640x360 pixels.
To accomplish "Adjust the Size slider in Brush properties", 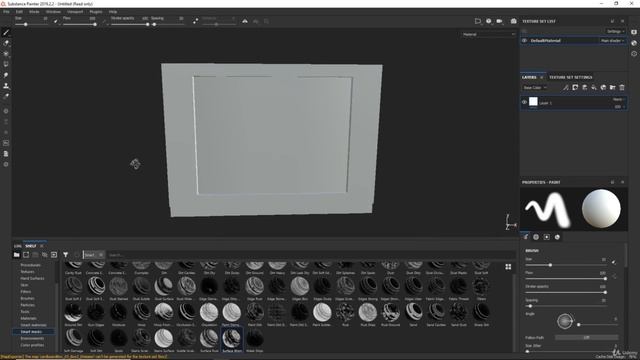I will [565, 265].
